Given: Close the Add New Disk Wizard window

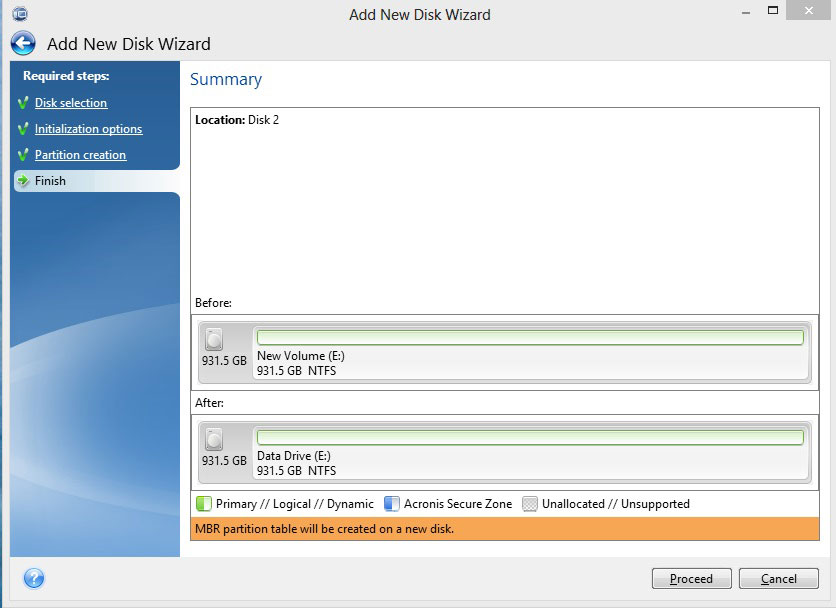Looking at the screenshot, I should (x=809, y=10).
